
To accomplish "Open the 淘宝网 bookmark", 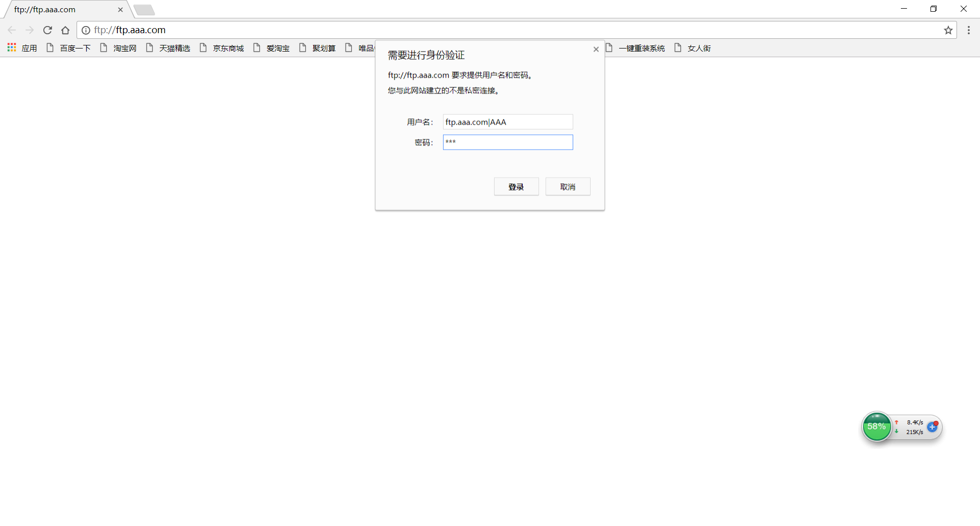I will 118,48.
